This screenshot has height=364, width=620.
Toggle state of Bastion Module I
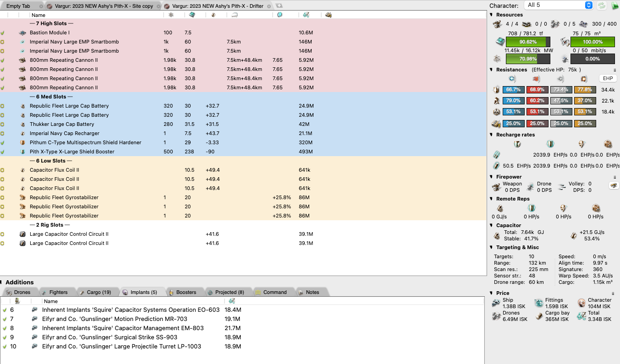pyautogui.click(x=3, y=33)
